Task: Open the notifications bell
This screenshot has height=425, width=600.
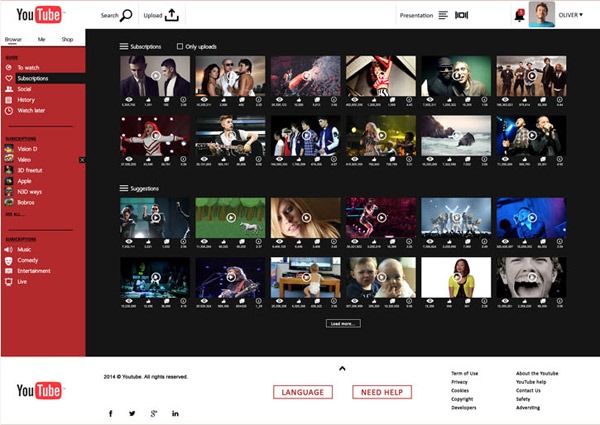Action: click(x=519, y=15)
